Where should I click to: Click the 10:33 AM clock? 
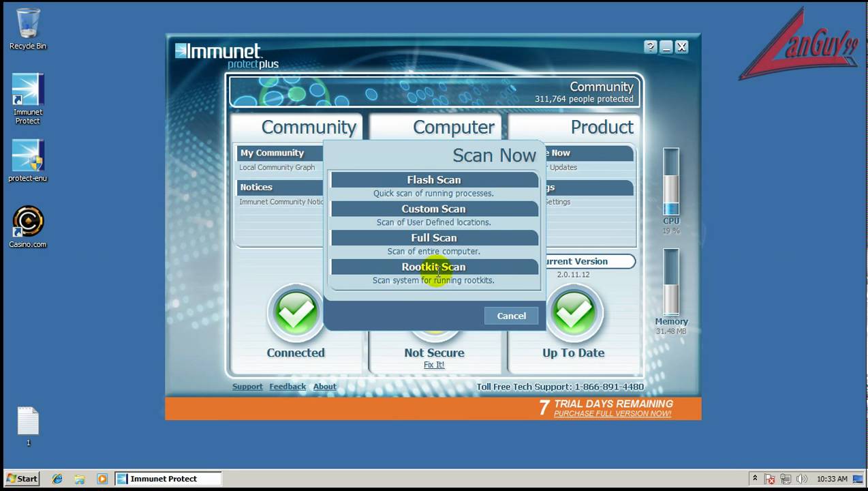coord(832,479)
